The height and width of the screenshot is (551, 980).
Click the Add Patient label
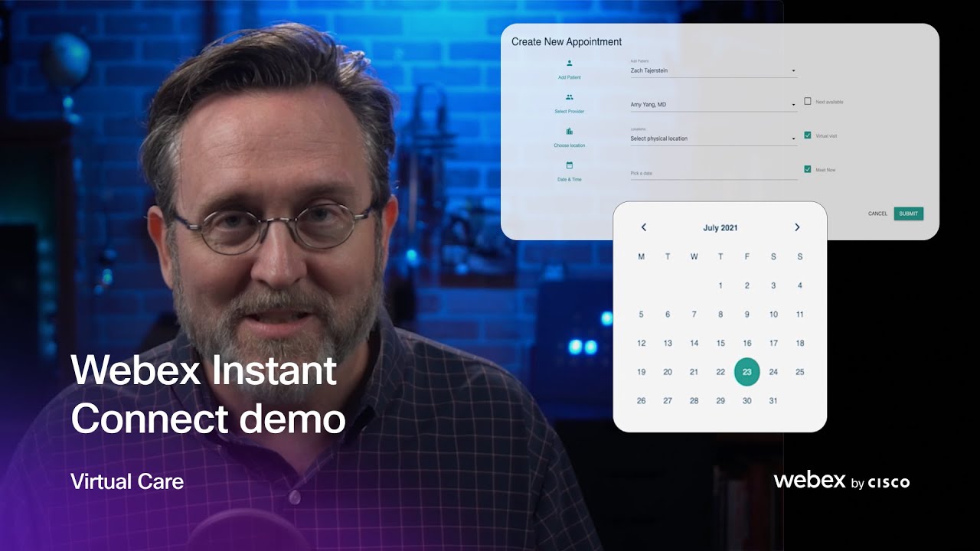[x=569, y=77]
